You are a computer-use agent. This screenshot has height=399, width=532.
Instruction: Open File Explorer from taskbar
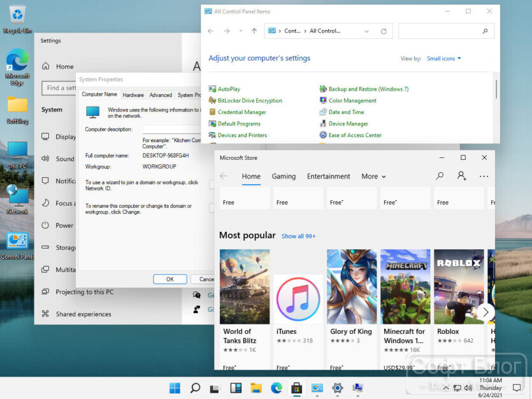tap(256, 388)
